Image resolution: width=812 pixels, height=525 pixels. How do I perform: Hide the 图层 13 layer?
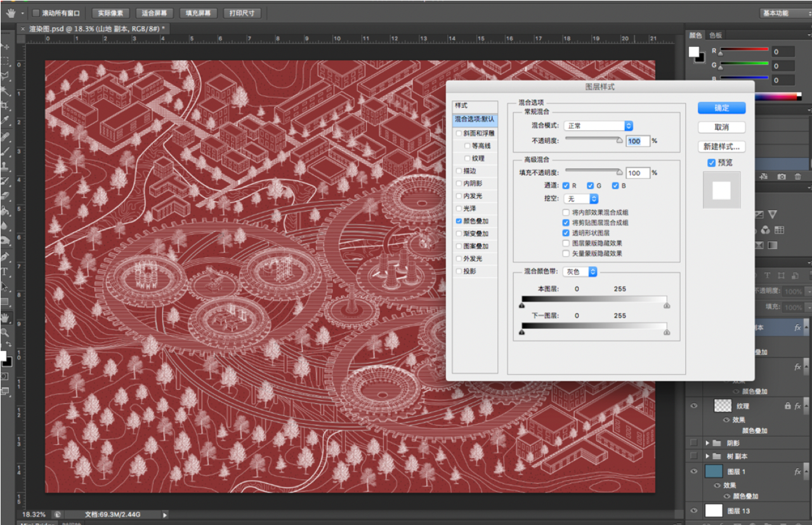click(693, 511)
